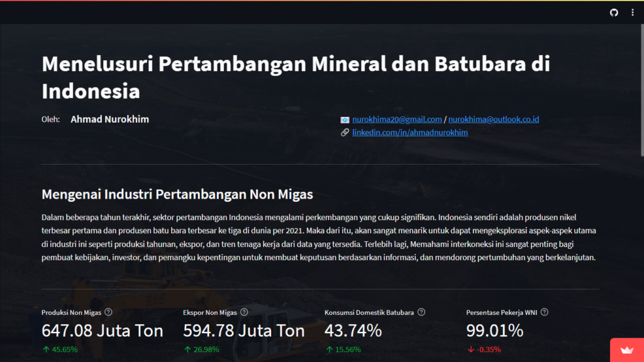The height and width of the screenshot is (362, 644).
Task: Click the author name Ahmad Nurokhim
Action: 109,119
